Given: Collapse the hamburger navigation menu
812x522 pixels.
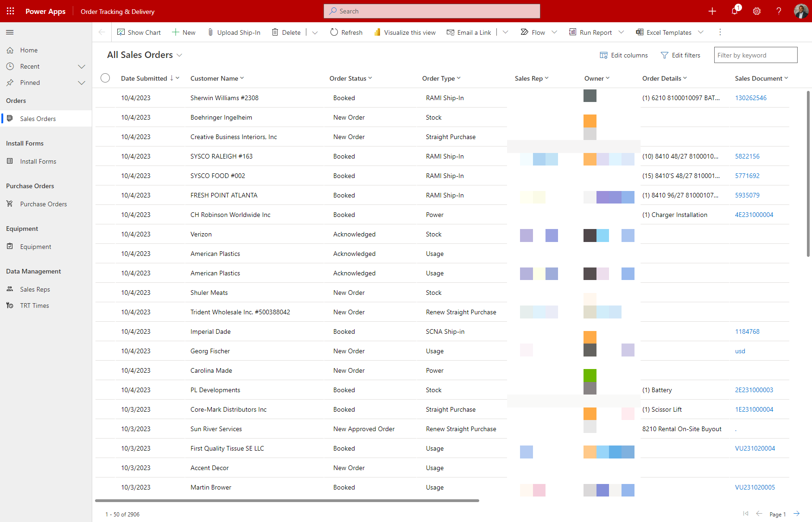Looking at the screenshot, I should tap(10, 32).
